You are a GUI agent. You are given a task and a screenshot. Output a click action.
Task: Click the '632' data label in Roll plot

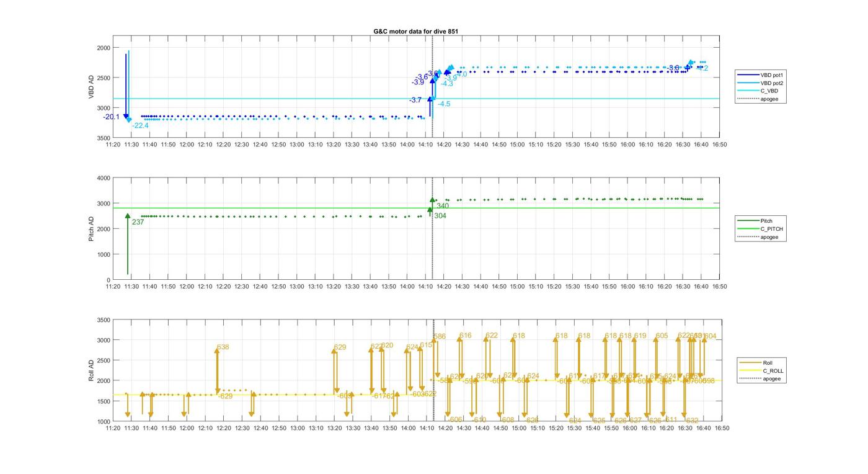(x=693, y=421)
